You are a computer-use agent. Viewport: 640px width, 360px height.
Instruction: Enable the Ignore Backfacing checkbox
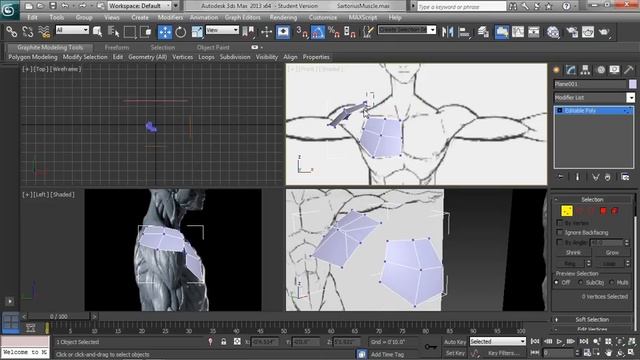click(x=560, y=233)
